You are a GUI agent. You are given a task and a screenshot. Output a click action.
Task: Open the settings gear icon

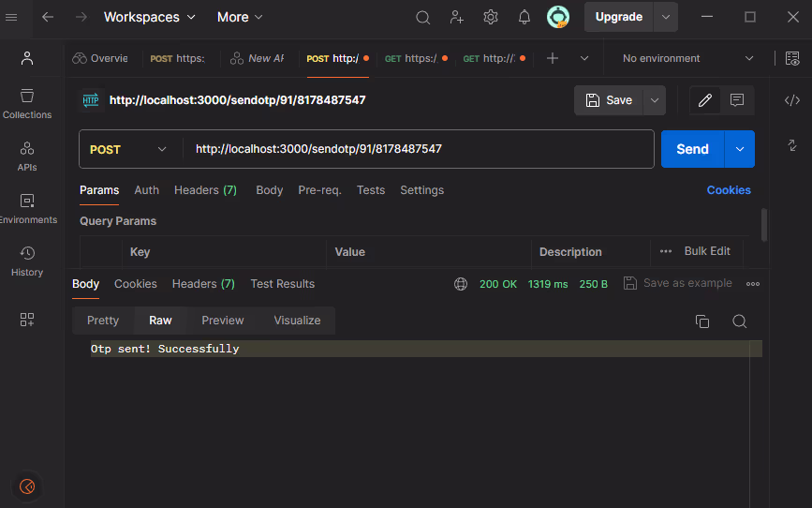point(491,17)
